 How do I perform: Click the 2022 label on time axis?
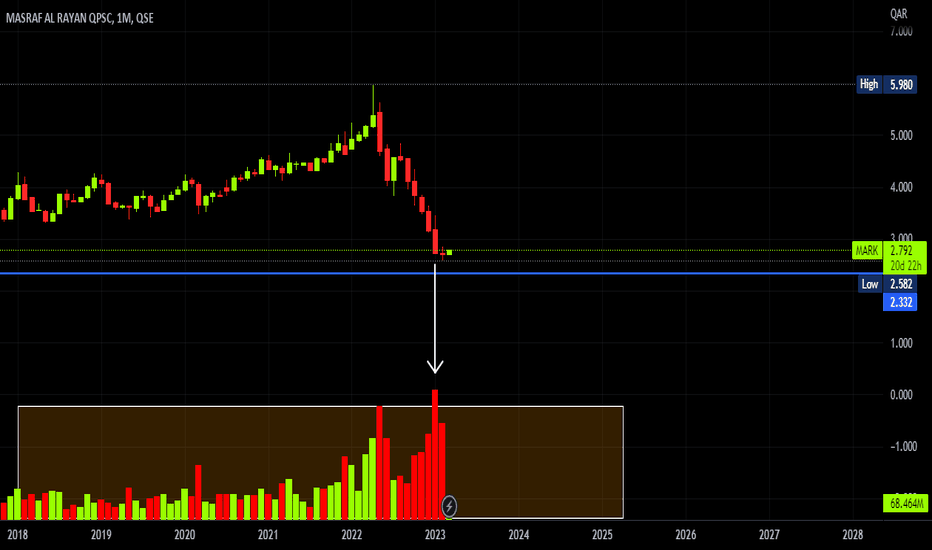click(352, 535)
